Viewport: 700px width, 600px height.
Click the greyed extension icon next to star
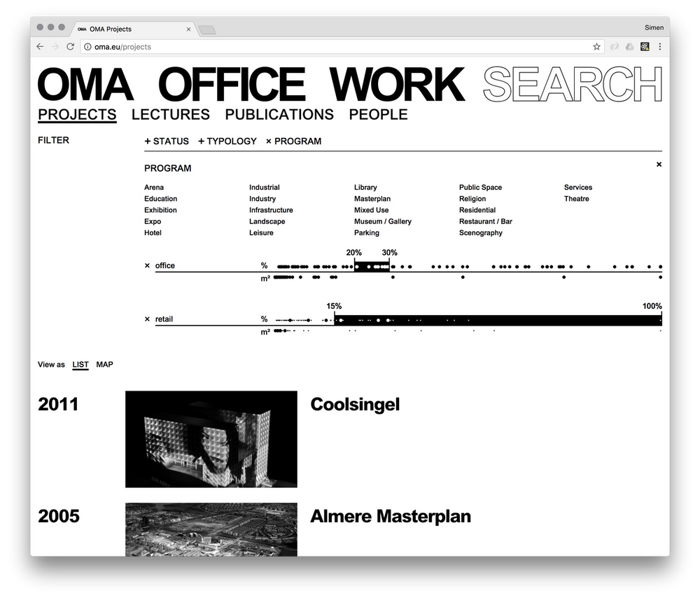(x=615, y=46)
